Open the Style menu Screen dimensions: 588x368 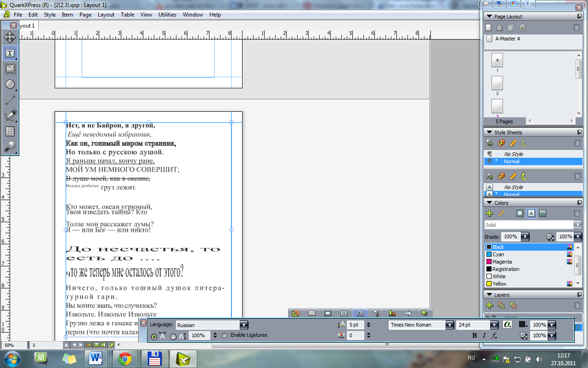(x=50, y=15)
